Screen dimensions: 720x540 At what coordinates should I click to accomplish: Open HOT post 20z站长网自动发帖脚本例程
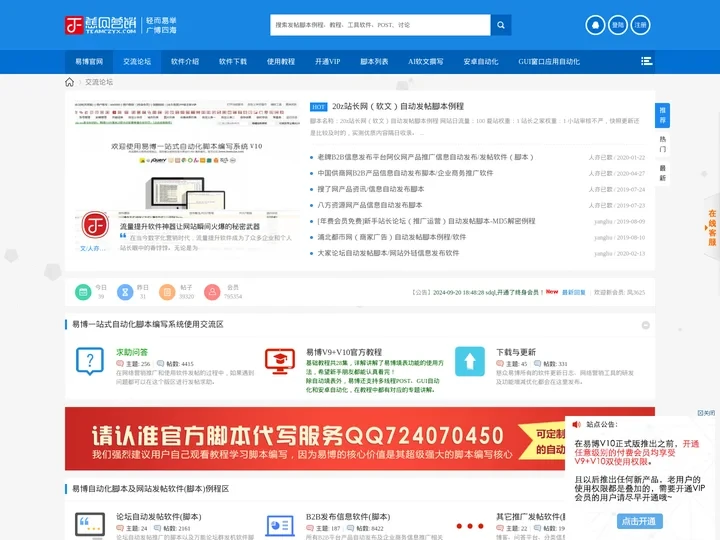[398, 107]
